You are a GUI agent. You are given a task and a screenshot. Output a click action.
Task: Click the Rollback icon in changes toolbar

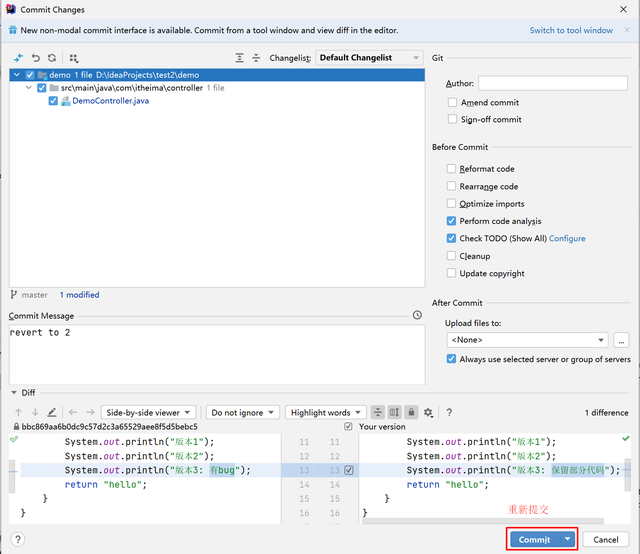pyautogui.click(x=36, y=58)
